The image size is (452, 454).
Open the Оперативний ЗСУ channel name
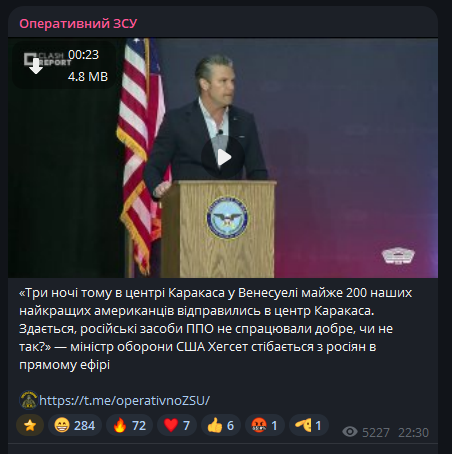[78, 24]
